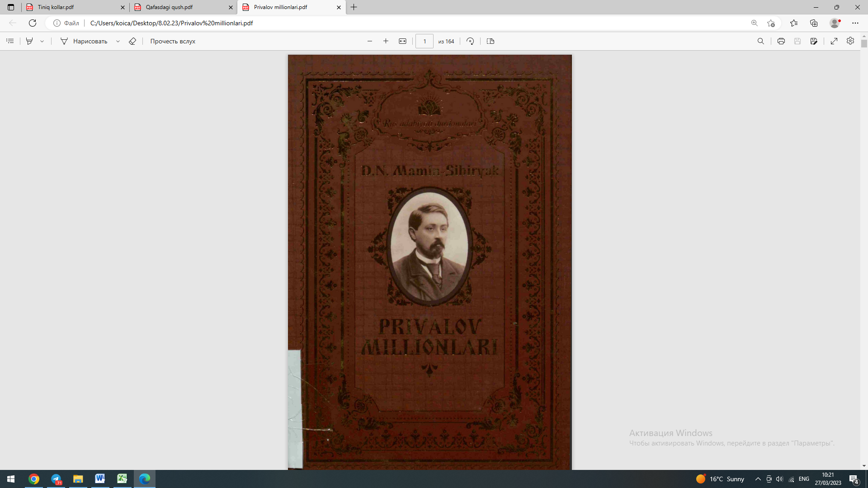Select the eraser tool
The height and width of the screenshot is (488, 868).
[x=132, y=41]
